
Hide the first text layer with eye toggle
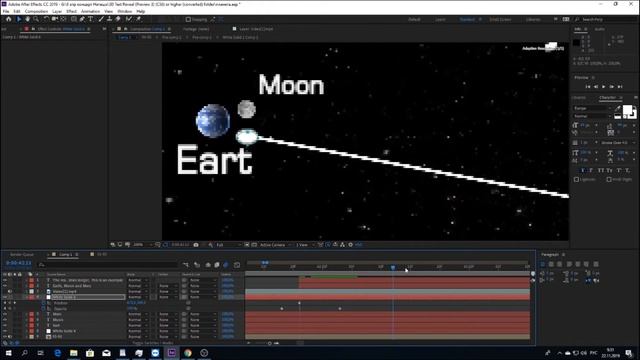click(4, 280)
